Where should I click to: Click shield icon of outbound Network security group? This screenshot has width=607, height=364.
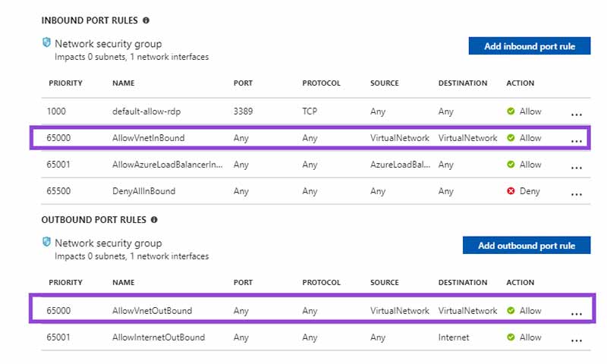(46, 242)
